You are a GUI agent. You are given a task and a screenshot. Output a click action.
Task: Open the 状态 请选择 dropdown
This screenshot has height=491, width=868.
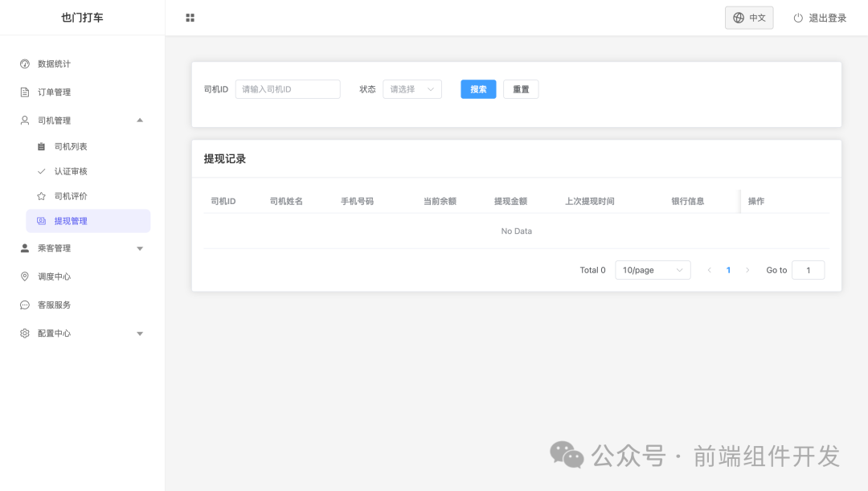pyautogui.click(x=412, y=89)
